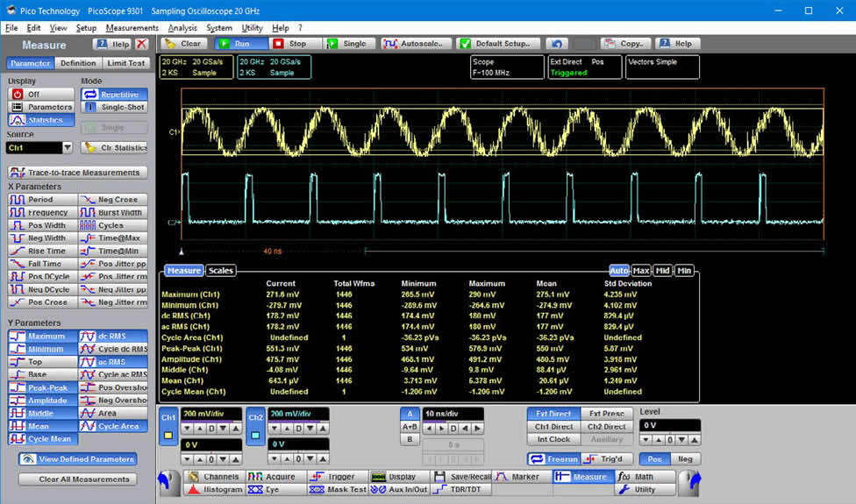Open the Histogram menu
This screenshot has height=504, width=856.
[x=215, y=489]
